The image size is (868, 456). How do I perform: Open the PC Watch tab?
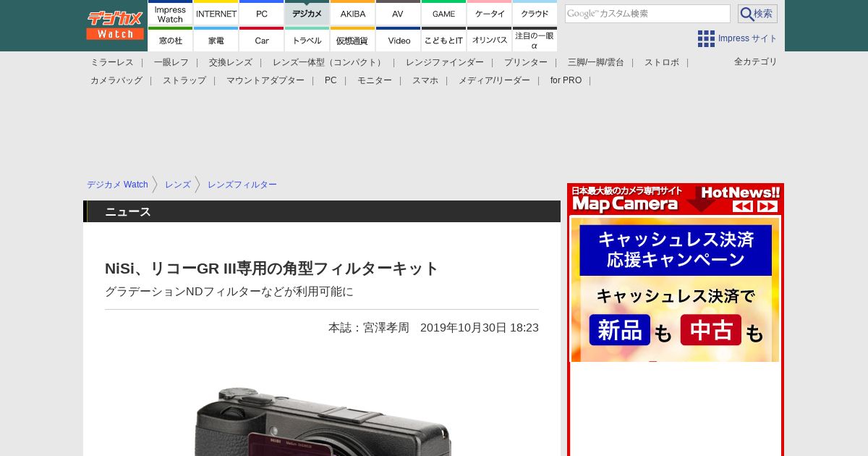(262, 13)
